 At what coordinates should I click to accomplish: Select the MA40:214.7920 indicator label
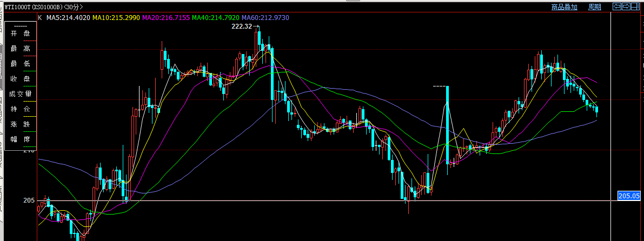pyautogui.click(x=216, y=18)
